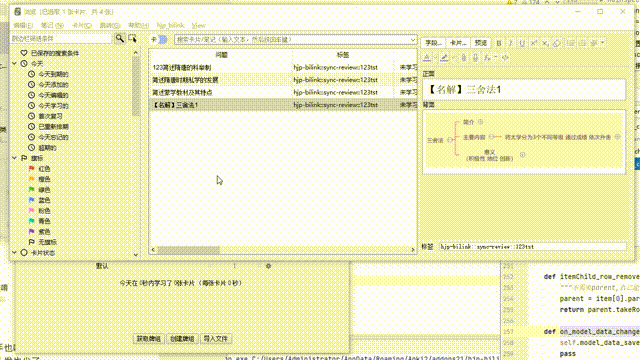Click the 预览 preview button
The image size is (640, 360).
[x=481, y=43]
